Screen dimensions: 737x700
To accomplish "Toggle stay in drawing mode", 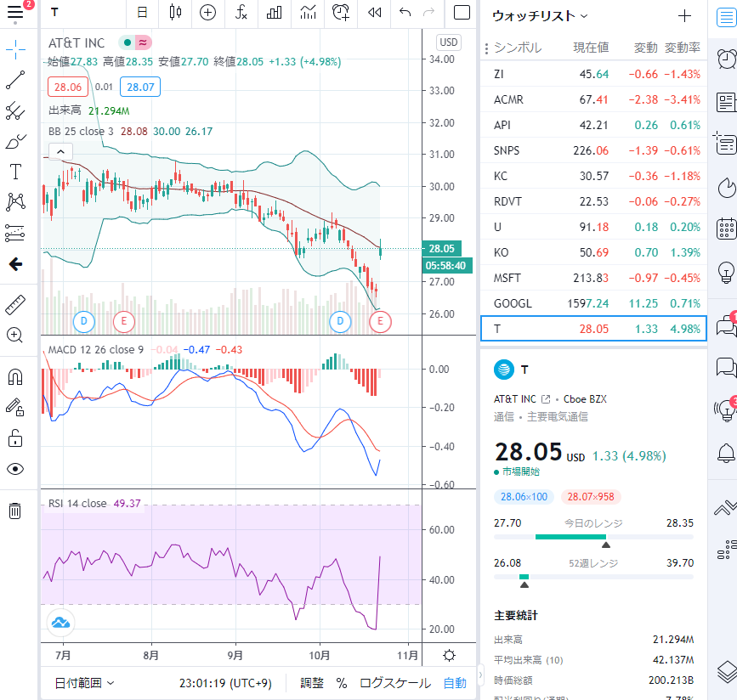I will [15, 407].
